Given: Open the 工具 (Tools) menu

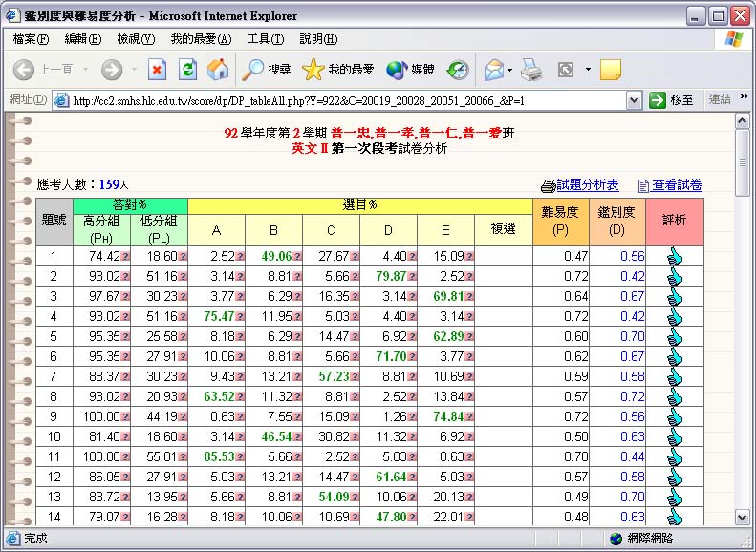Looking at the screenshot, I should pyautogui.click(x=265, y=39).
